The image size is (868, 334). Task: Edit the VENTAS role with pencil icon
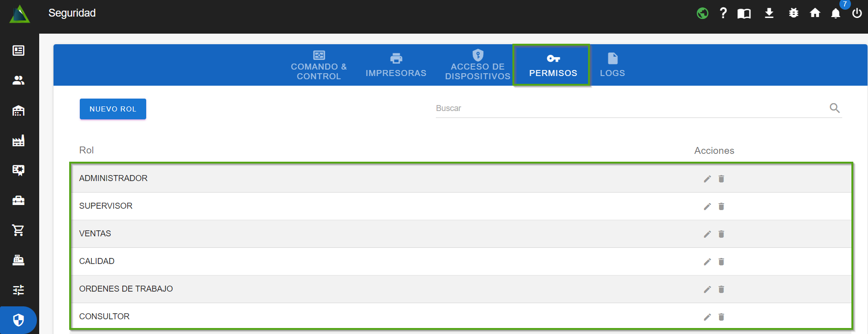(707, 234)
